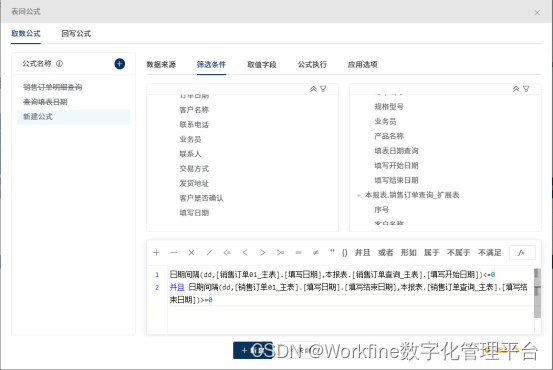Pick 序号 field under 扩展表
This screenshot has width=553, height=370.
(382, 210)
